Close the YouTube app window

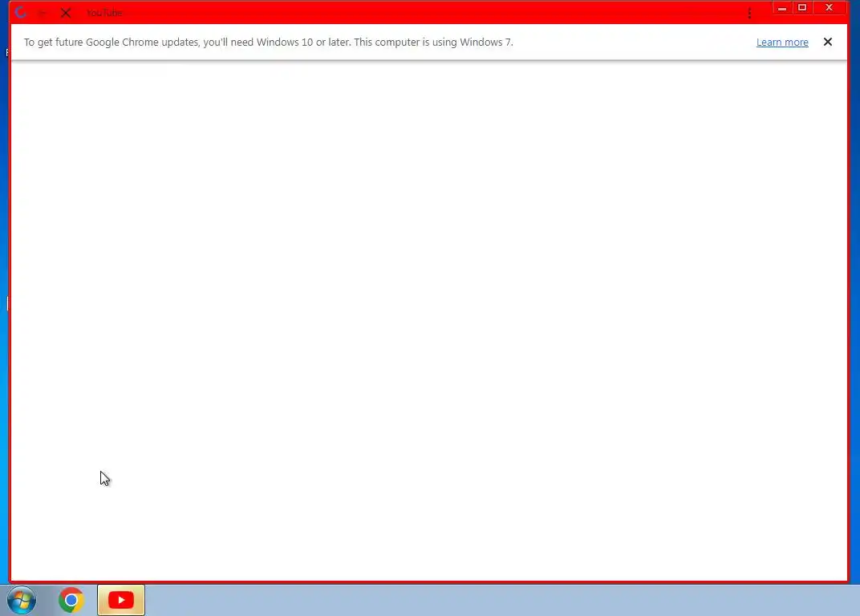[829, 8]
